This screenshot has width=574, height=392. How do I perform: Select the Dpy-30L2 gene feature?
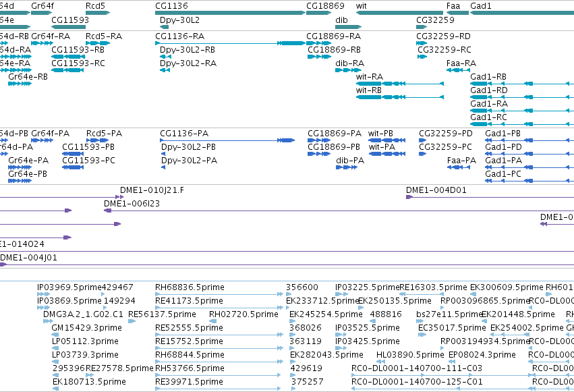pos(165,27)
